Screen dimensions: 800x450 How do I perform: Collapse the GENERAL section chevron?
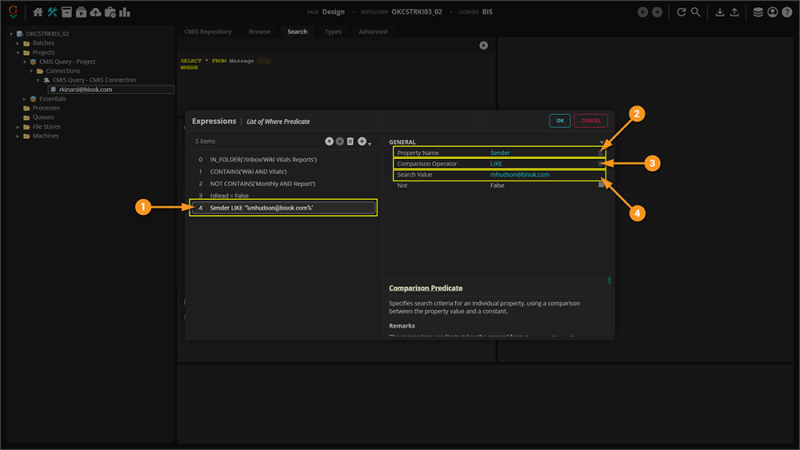pyautogui.click(x=602, y=142)
